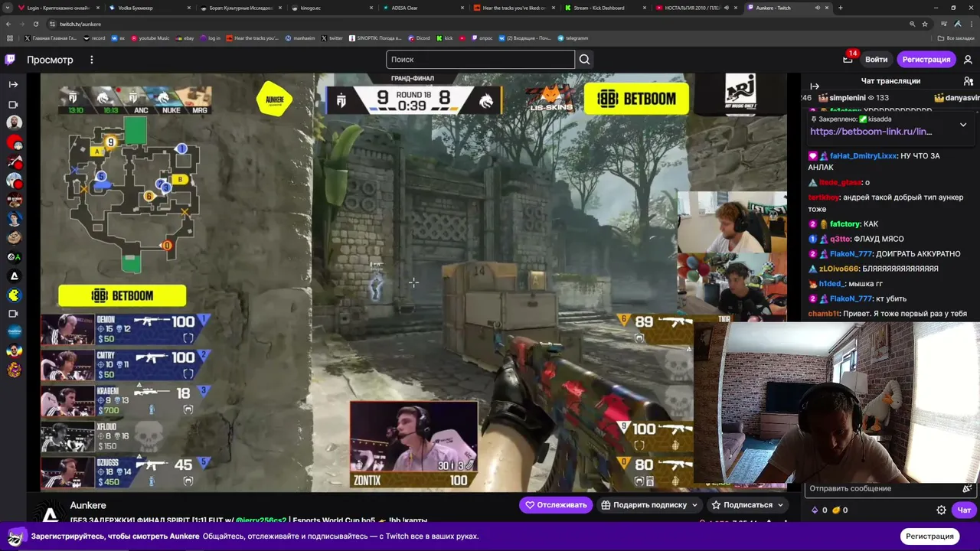Open the bearded man channel avatar in sidebar

14,122
